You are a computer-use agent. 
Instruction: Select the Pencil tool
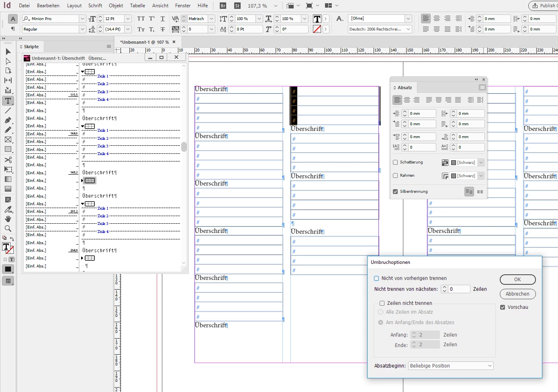8,130
